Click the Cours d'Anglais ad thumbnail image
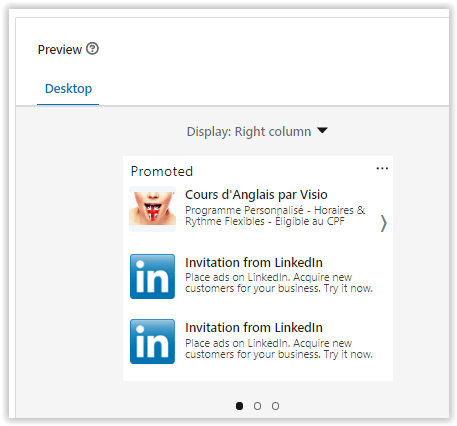Viewport: 457px width, 426px height. pos(152,209)
